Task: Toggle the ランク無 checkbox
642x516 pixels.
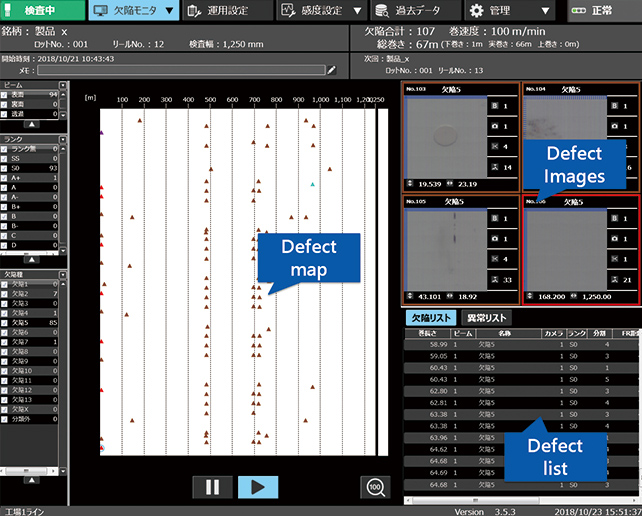Action: tap(4, 149)
